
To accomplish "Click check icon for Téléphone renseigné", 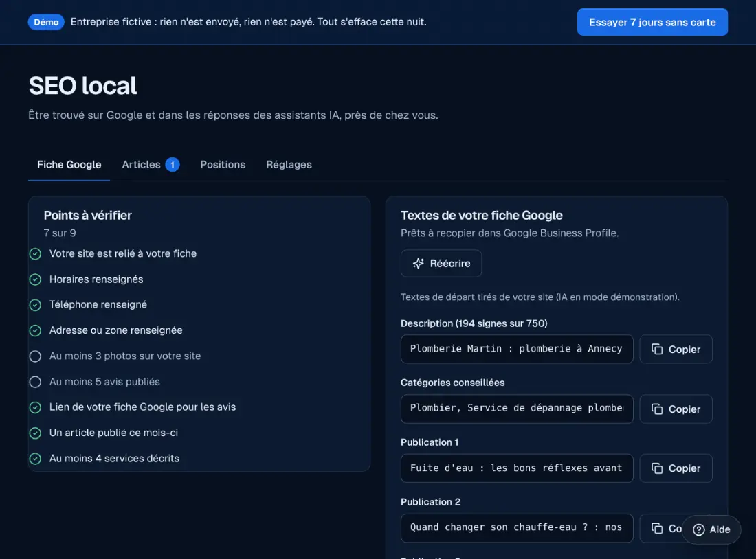I will coord(35,305).
